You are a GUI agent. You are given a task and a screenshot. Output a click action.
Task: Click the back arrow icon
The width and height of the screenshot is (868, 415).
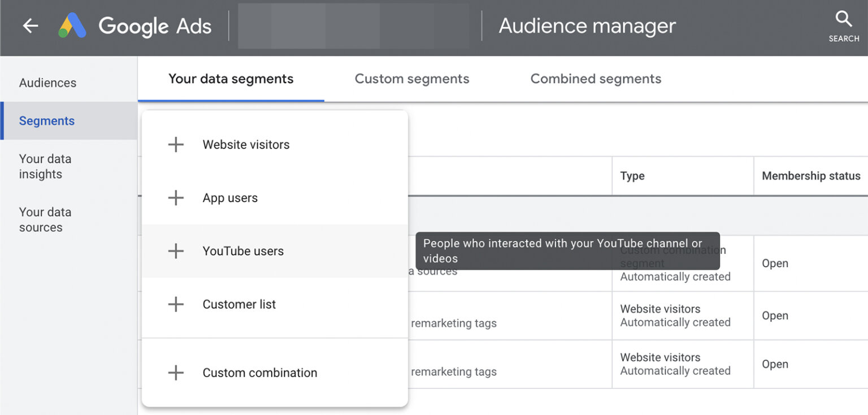click(30, 25)
